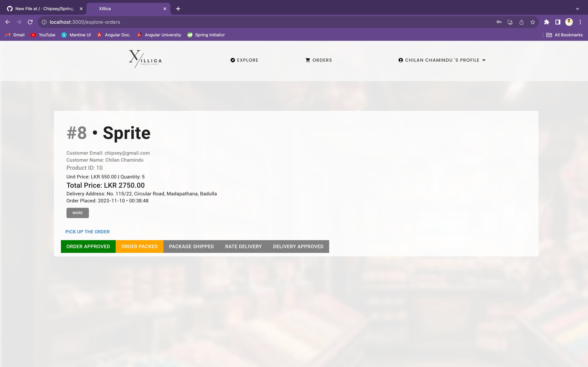
Task: Go to the Orders page
Action: click(318, 60)
